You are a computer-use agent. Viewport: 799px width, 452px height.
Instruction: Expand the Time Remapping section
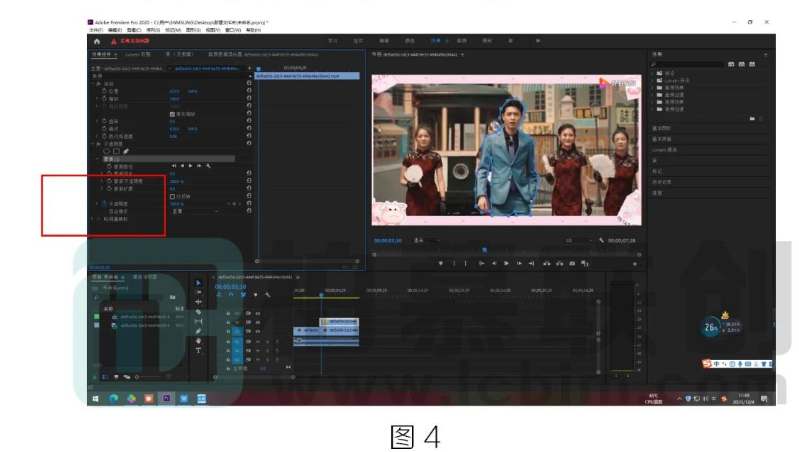click(x=94, y=218)
